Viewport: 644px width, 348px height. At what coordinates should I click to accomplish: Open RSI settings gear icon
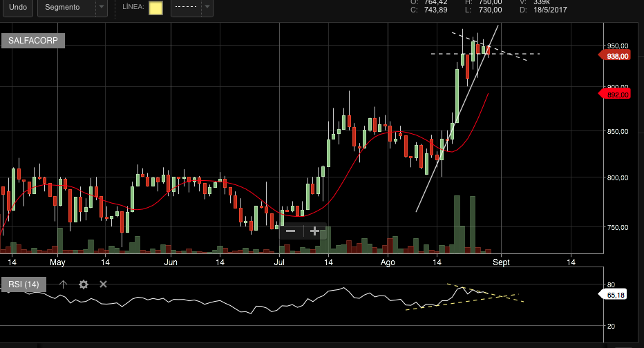coord(84,284)
